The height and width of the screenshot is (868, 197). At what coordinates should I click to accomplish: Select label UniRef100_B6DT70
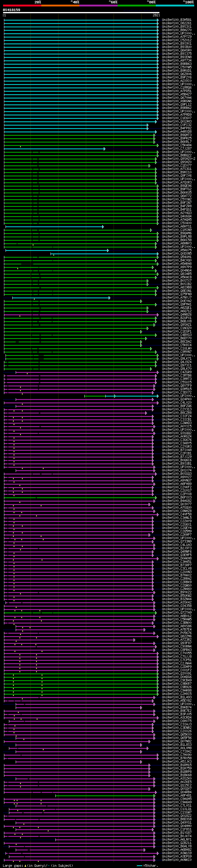tap(177, 338)
